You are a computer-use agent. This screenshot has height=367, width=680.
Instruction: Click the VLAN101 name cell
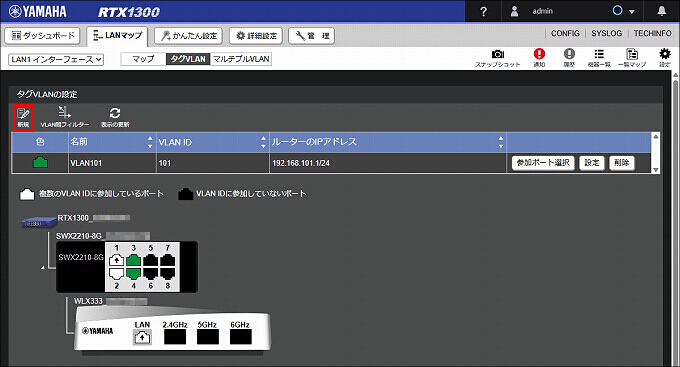112,163
